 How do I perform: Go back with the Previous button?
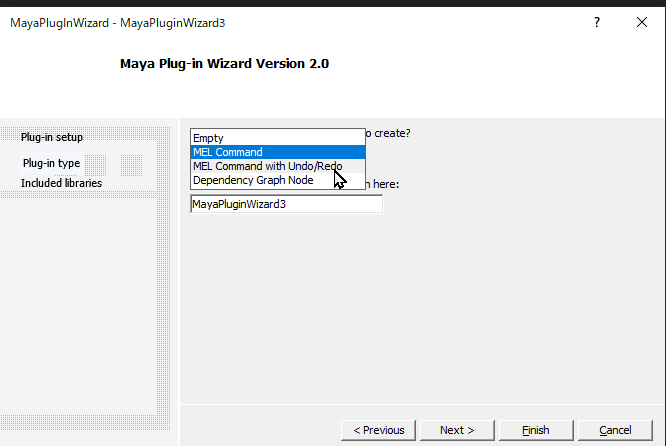point(378,430)
